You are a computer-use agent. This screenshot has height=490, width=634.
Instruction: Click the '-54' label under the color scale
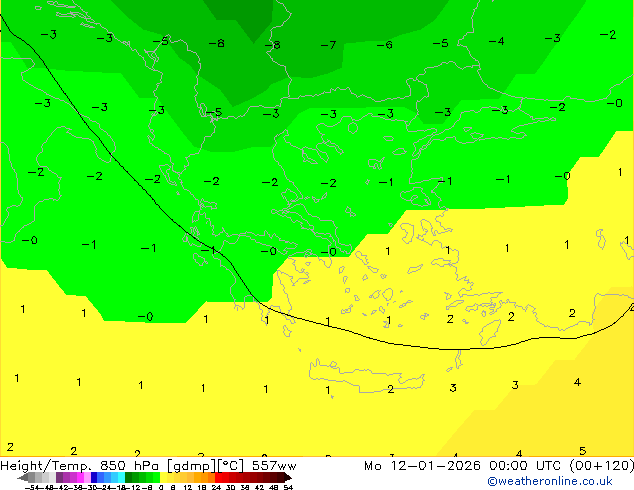(x=33, y=487)
